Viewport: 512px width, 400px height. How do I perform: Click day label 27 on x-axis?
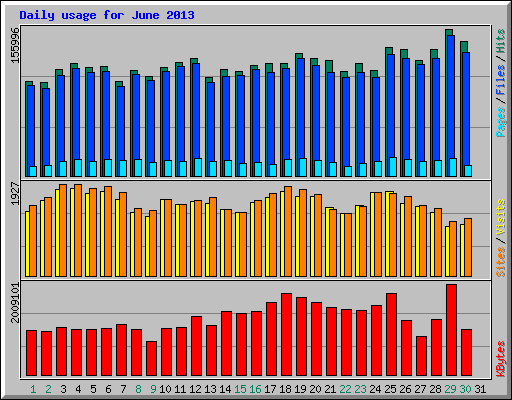click(x=420, y=389)
